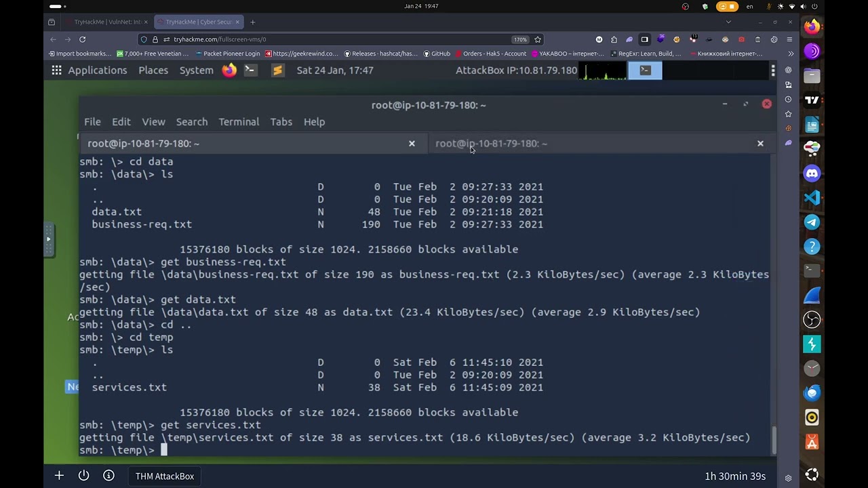Open Ubuntu Software in dock
The image size is (868, 488).
[812, 442]
